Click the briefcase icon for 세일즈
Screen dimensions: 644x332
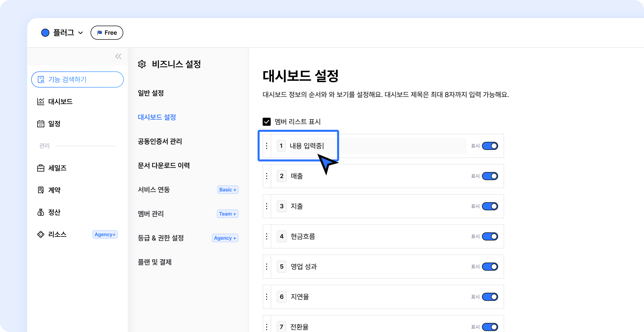[x=41, y=168]
